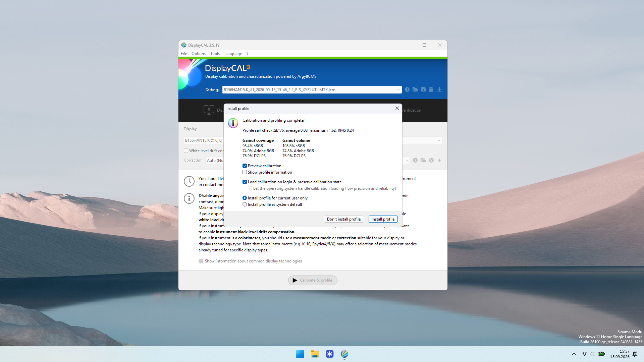This screenshot has width=644, height=362.
Task: Click the create profile archive icon
Action: tap(423, 89)
